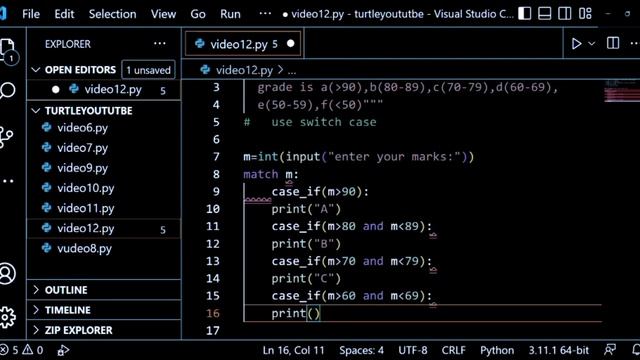
Task: Split the editor to the right
Action: tap(613, 43)
